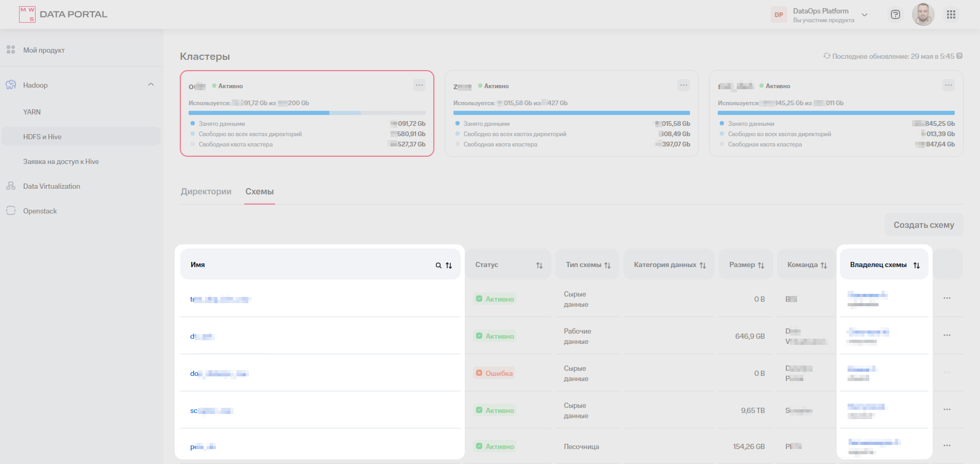Open the first cluster card's three-dot menu
980x464 pixels.
(x=419, y=85)
